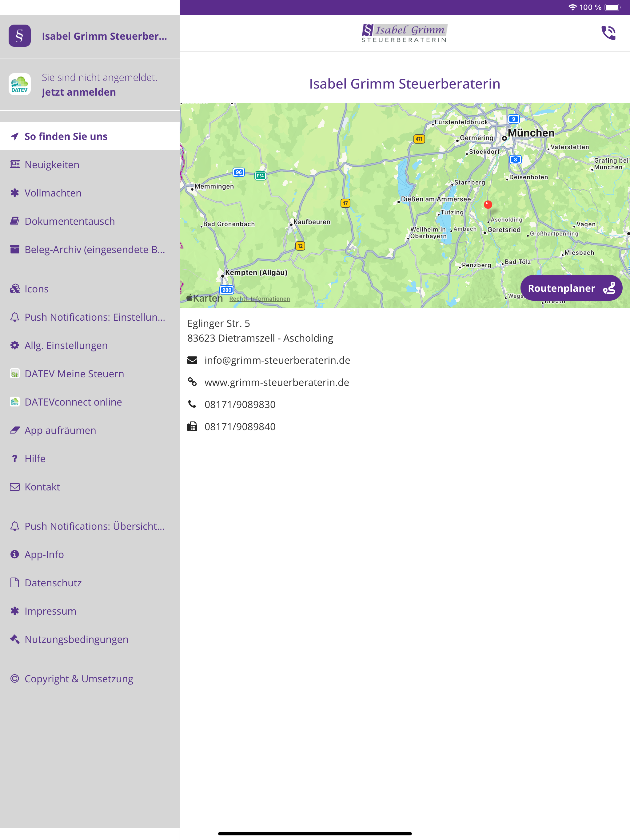Click the gear icon for Allg. Einstellungen
The height and width of the screenshot is (840, 630).
click(x=15, y=346)
